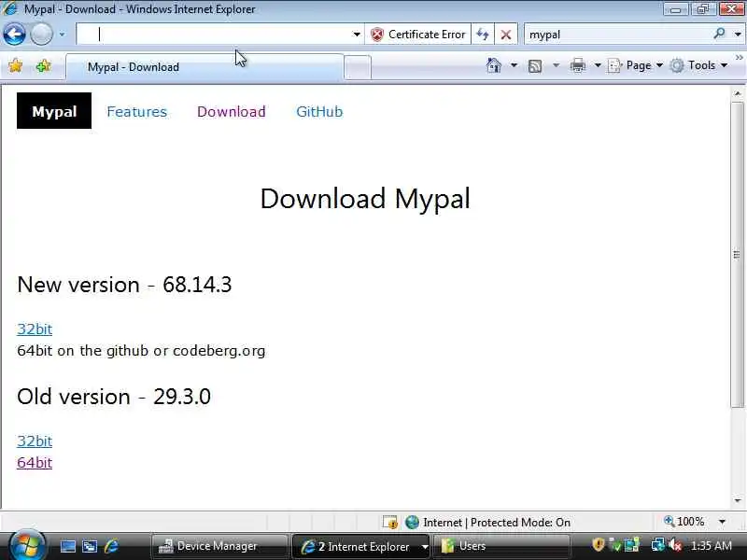The image size is (747, 560).
Task: Click the Download Mypal heading
Action: tap(365, 198)
